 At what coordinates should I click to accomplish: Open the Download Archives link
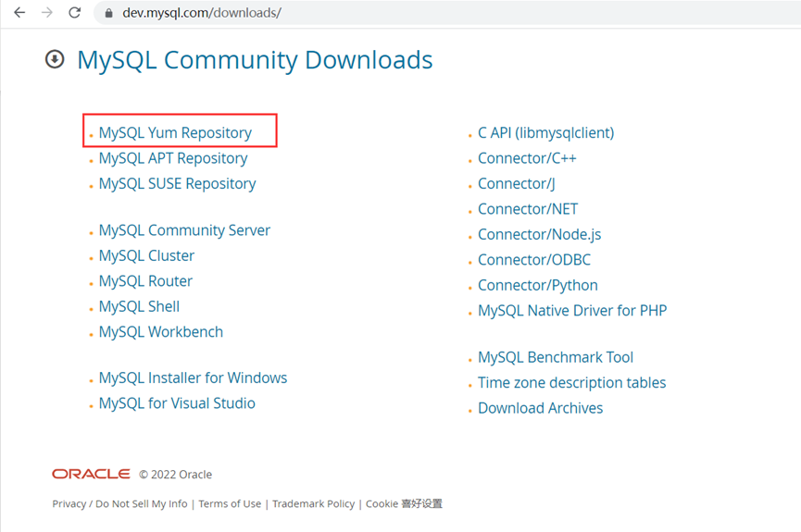click(x=540, y=408)
